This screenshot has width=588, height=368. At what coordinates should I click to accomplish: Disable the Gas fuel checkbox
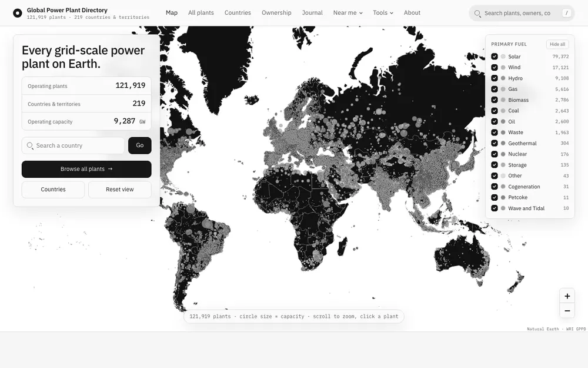495,89
